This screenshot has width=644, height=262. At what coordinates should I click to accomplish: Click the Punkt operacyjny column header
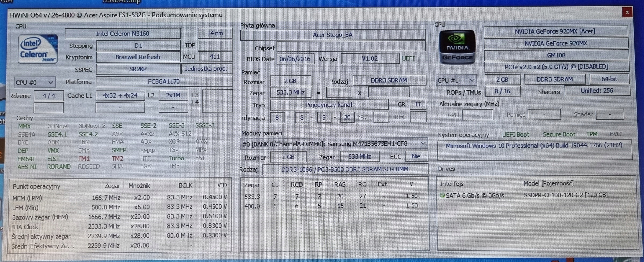(x=36, y=186)
